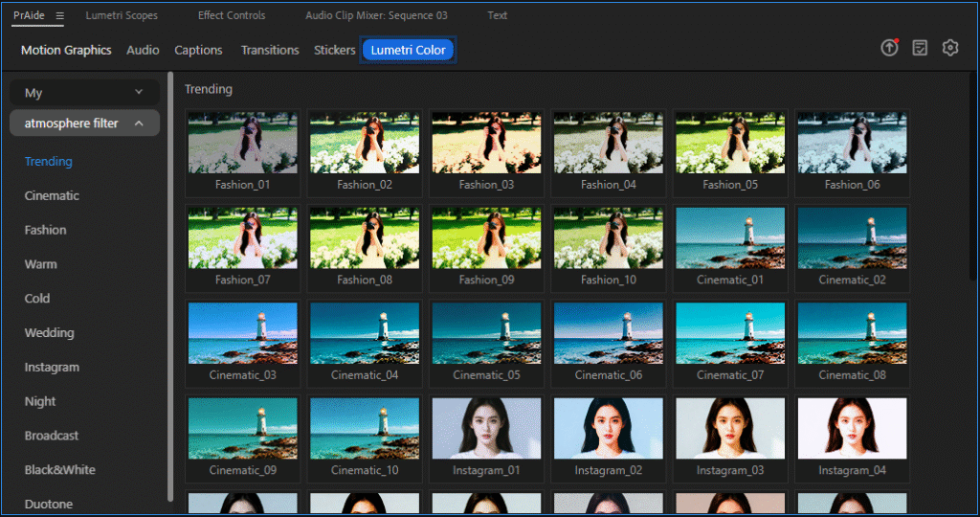The width and height of the screenshot is (980, 517).
Task: Switch to the Lumetri Scopes tab
Action: pos(122,15)
